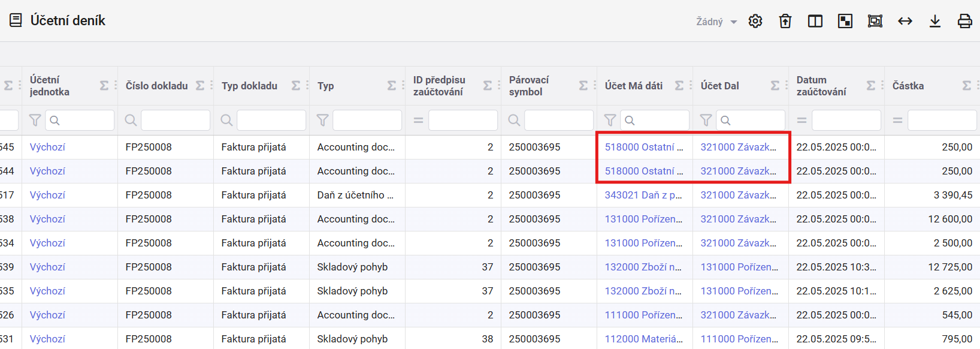
Task: Open 112000 Materiá... account link
Action: (x=644, y=339)
